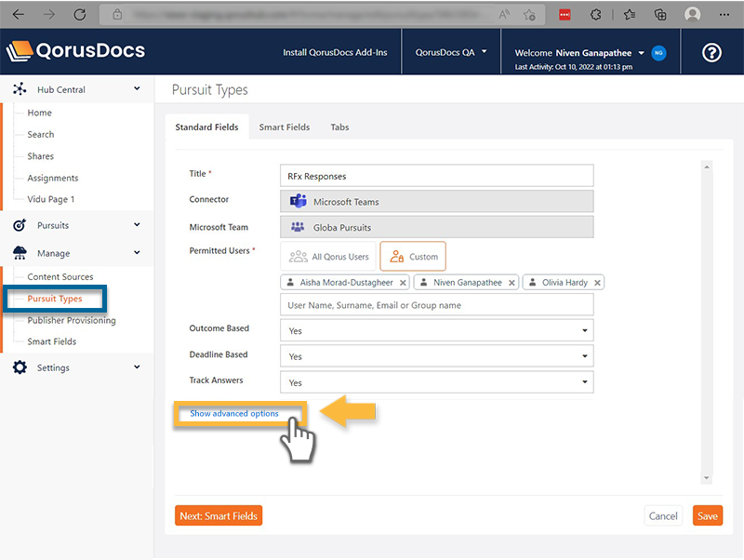Open Content Sources under Manage
The width and height of the screenshot is (744, 560).
60,276
